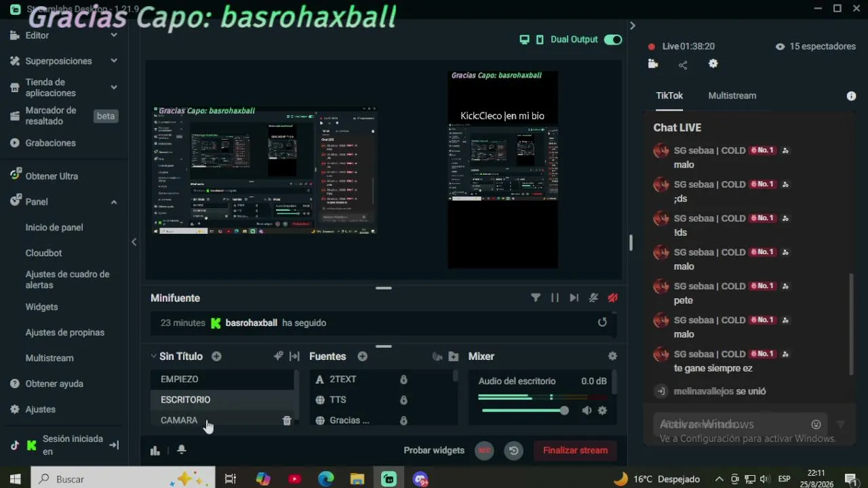Open chat settings gear under Live timer

point(713,64)
